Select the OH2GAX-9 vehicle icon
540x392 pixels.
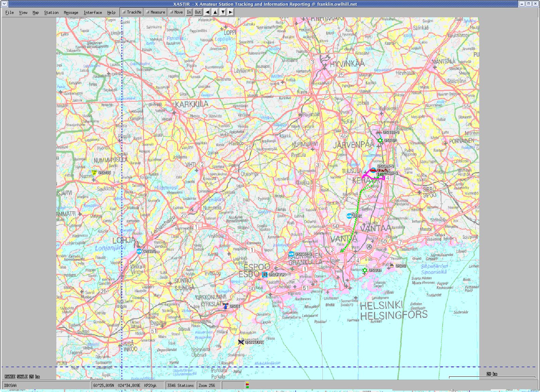373,170
